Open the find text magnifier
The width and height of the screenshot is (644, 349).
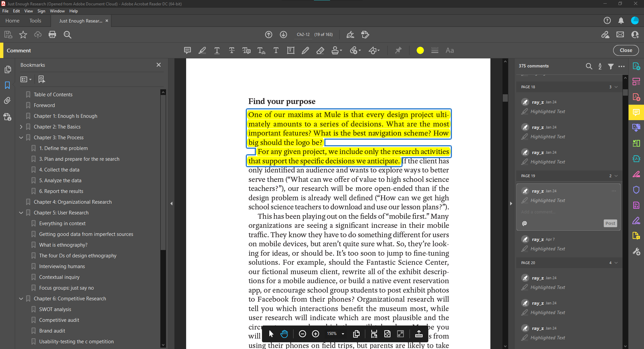pos(67,35)
